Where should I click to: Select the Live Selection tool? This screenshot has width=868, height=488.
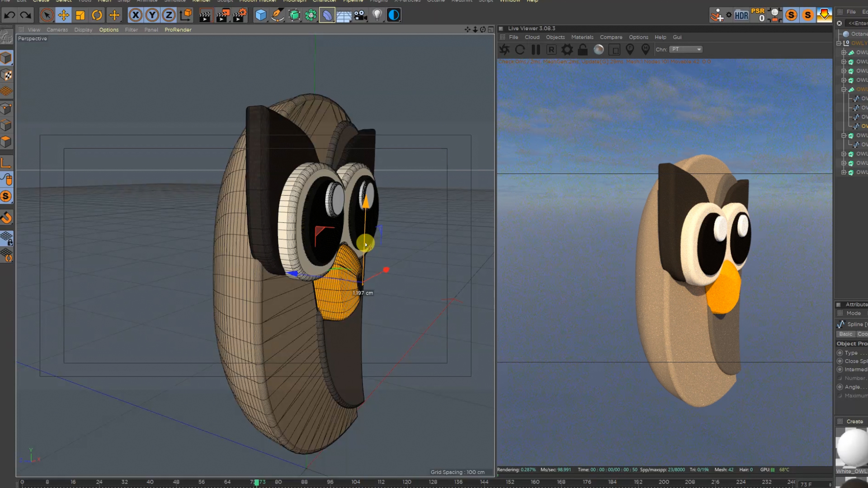click(x=47, y=15)
